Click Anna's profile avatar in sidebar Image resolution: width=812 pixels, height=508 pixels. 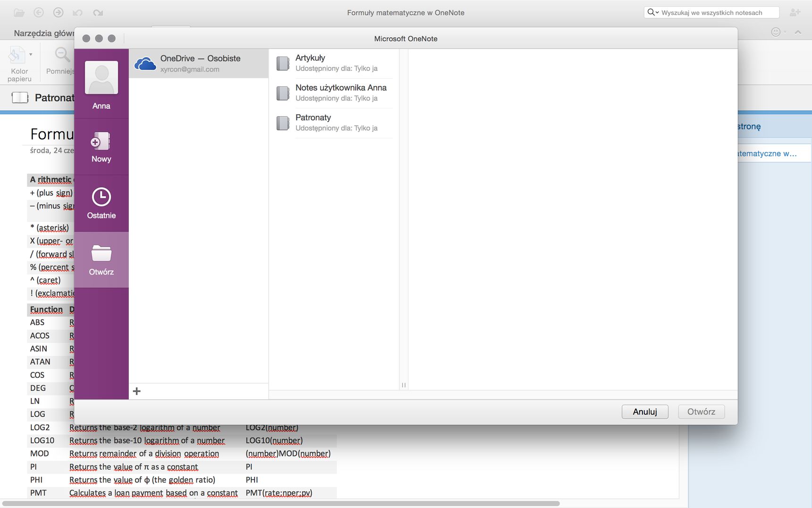click(101, 77)
